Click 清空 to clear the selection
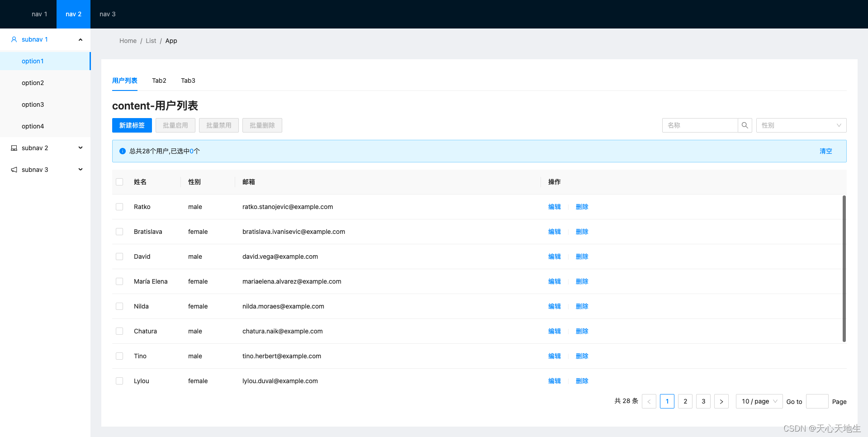The image size is (868, 437). pyautogui.click(x=826, y=151)
